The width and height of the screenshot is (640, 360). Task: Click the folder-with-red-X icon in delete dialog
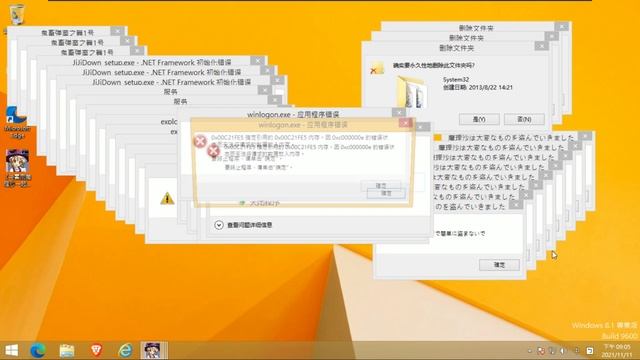click(x=377, y=68)
